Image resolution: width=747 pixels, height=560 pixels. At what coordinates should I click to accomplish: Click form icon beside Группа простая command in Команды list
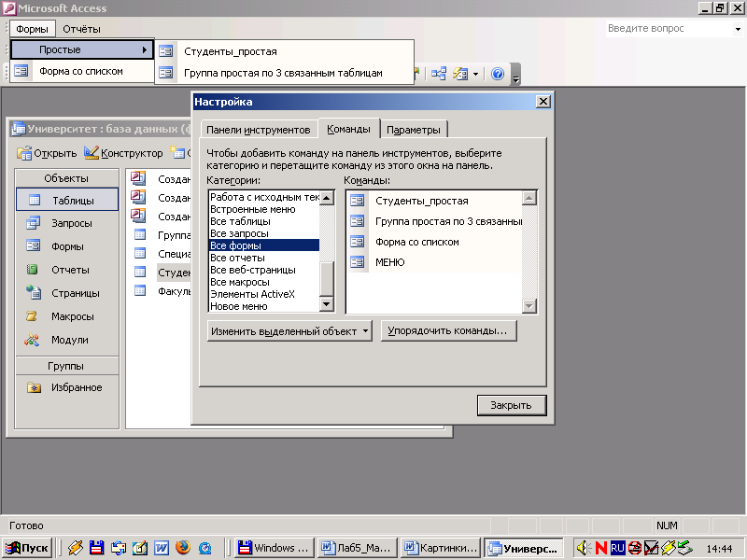[x=358, y=221]
